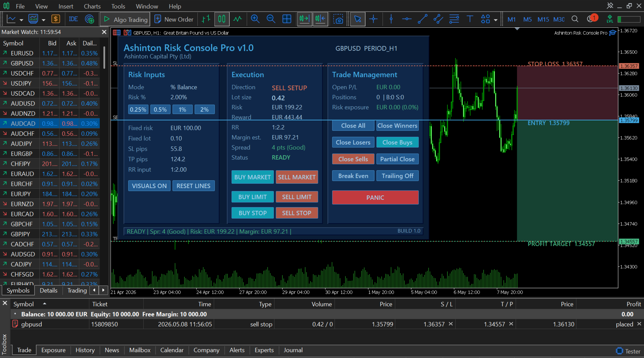Toggle candlestick chart mode

(222, 19)
